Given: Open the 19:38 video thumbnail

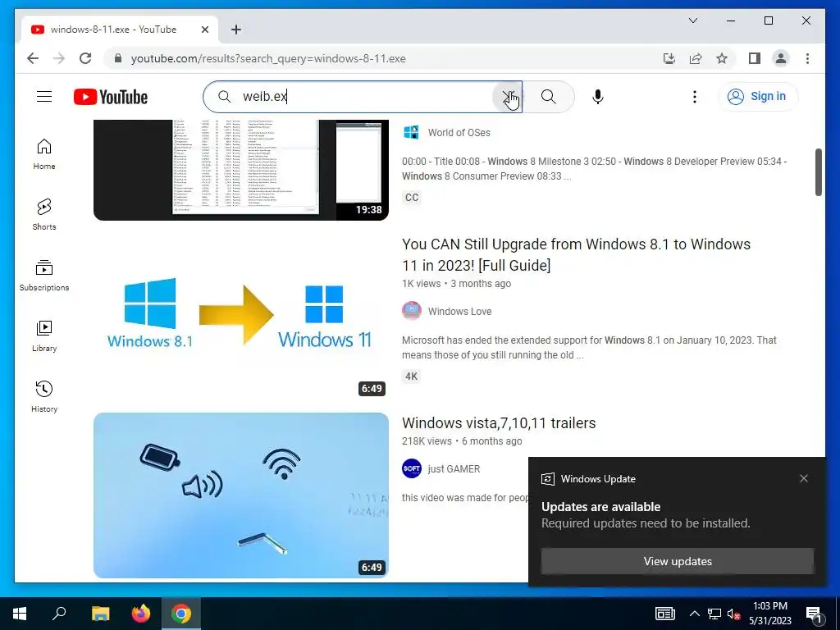Looking at the screenshot, I should point(241,169).
